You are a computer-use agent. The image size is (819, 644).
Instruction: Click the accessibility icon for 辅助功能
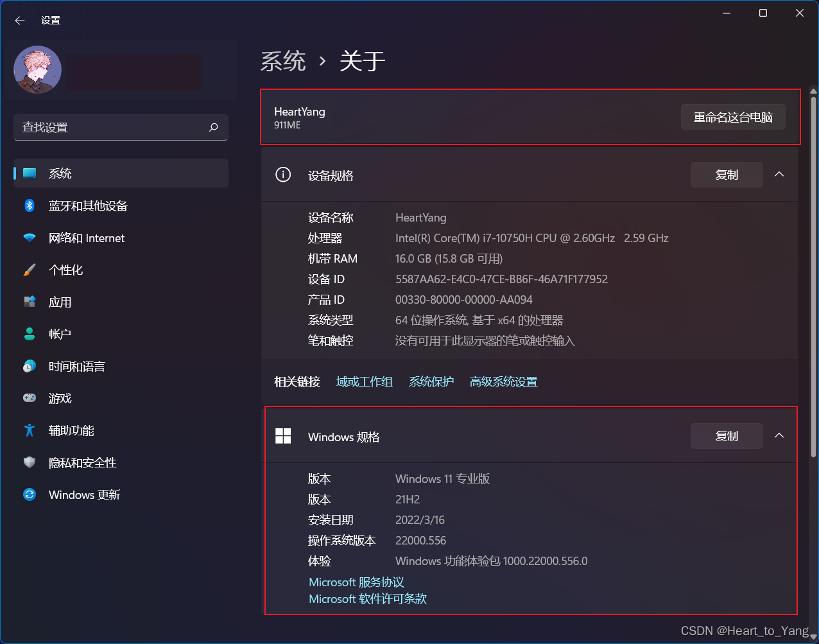click(x=30, y=430)
